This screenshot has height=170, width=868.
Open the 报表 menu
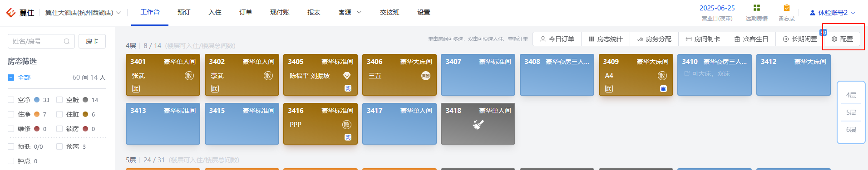pos(314,12)
